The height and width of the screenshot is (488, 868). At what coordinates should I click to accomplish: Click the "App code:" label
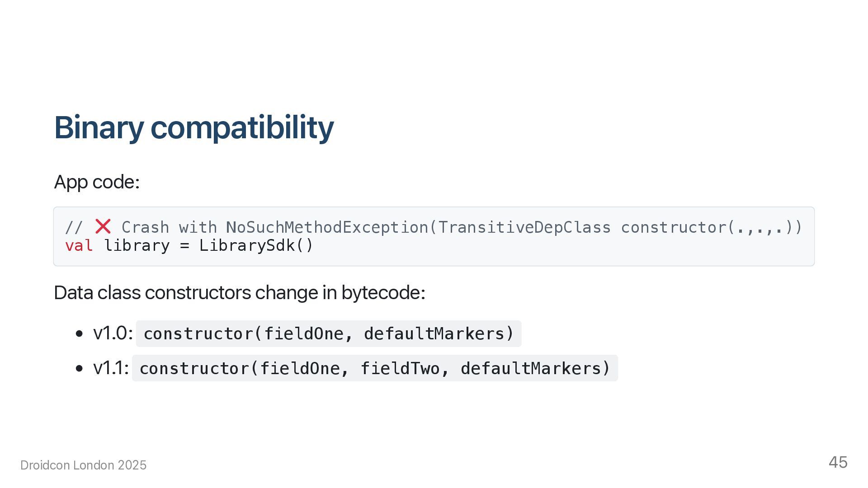click(x=97, y=182)
